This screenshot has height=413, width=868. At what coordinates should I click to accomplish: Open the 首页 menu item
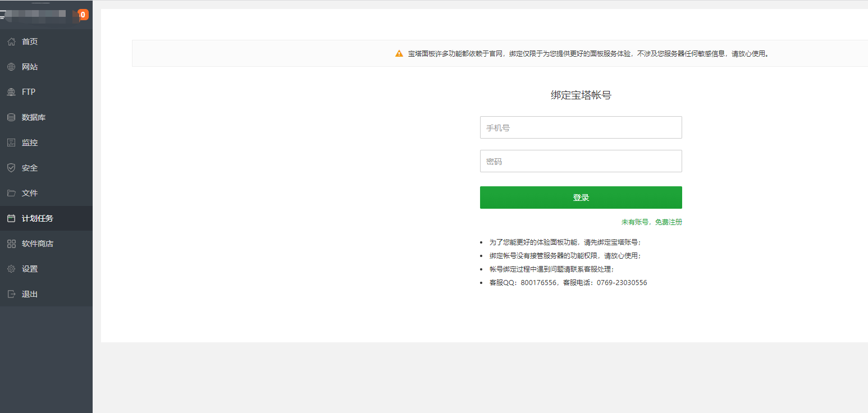click(46, 42)
